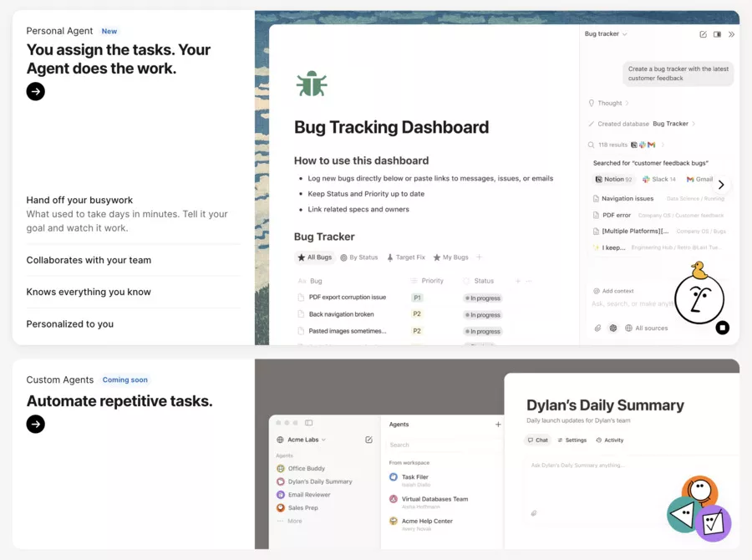
Task: Expand the Created database Bug Tracker step
Action: click(x=643, y=124)
